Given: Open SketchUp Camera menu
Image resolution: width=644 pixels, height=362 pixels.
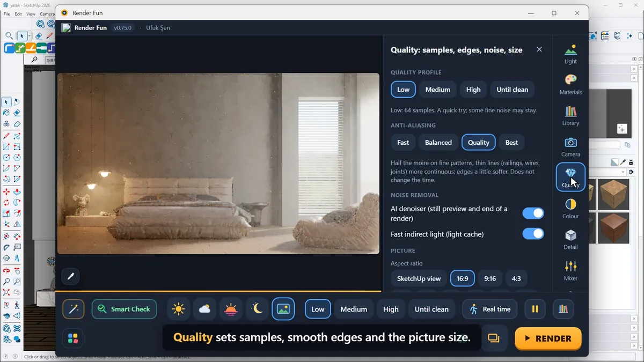Looking at the screenshot, I should pyautogui.click(x=47, y=14).
